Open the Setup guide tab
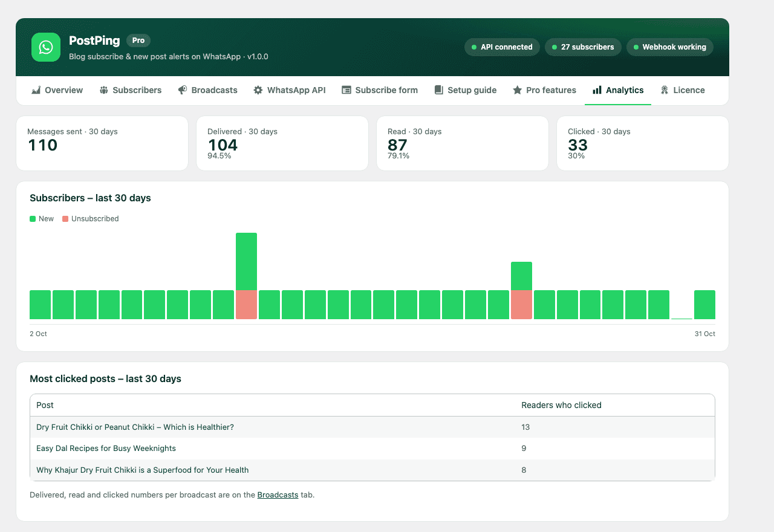 point(466,90)
